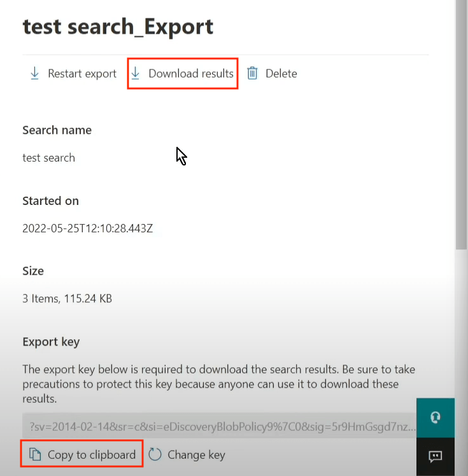Click the 'test search' search name value

[48, 158]
